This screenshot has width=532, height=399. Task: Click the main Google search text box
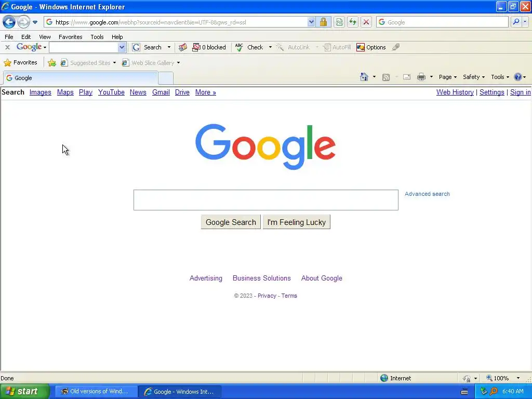265,200
